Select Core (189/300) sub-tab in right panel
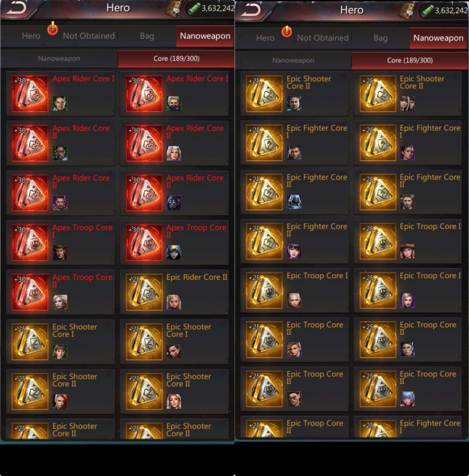Screen dimensions: 469x476 click(410, 60)
